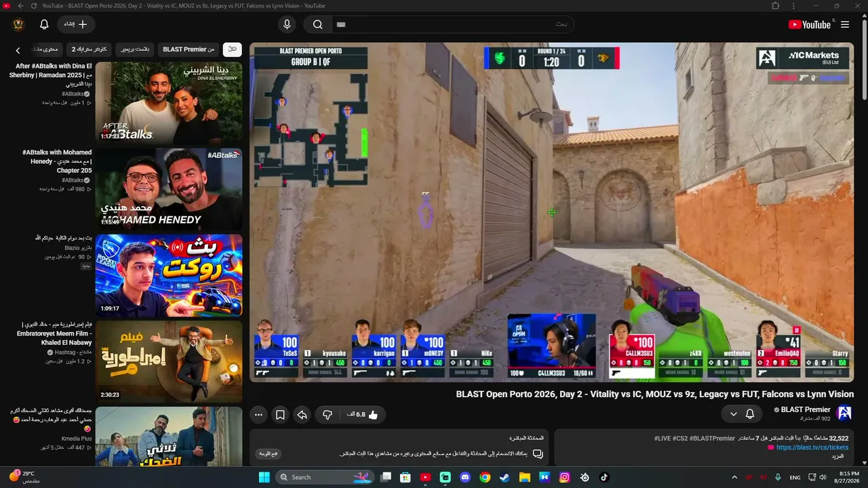Type in the YouTube search field
The height and width of the screenshot is (488, 868).
tap(452, 24)
